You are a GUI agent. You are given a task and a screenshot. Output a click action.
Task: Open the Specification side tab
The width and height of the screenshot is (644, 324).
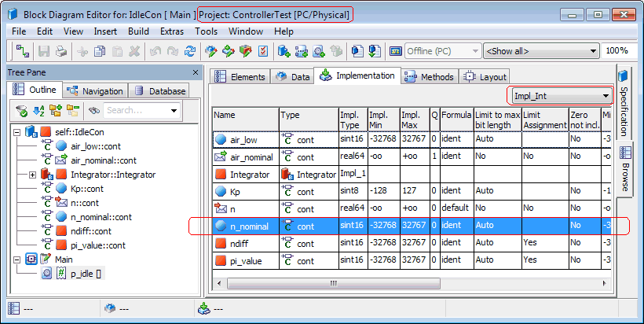tap(623, 105)
